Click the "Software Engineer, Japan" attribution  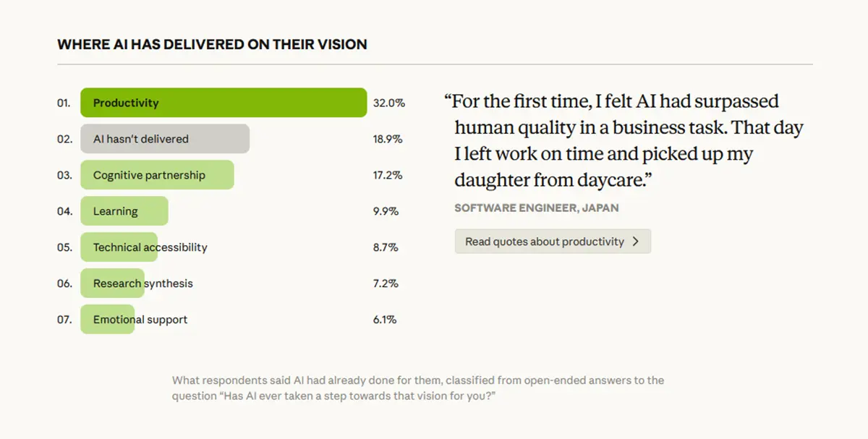(536, 208)
